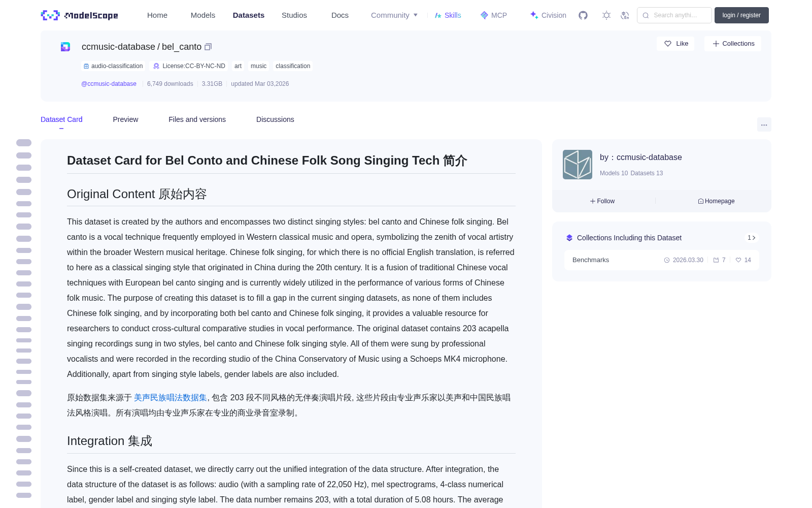Click the ccmusic-database owner name in title
The width and height of the screenshot is (812, 508).
click(x=118, y=47)
